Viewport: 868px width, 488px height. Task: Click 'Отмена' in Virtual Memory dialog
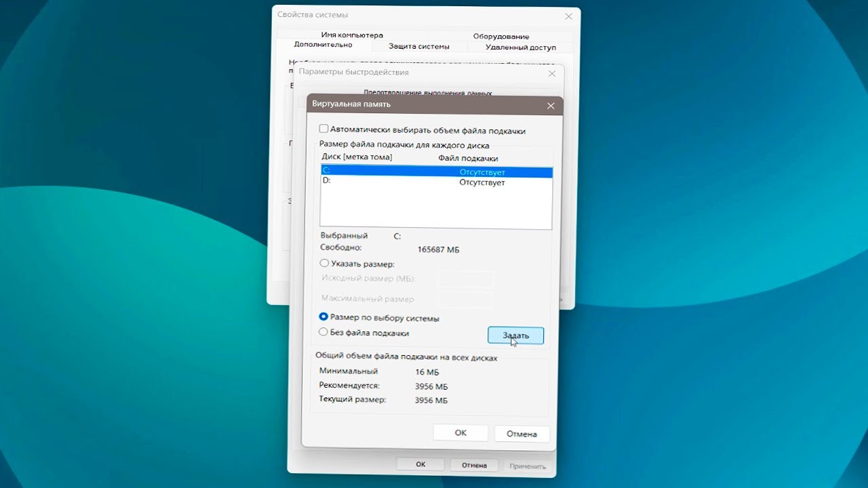tap(521, 434)
